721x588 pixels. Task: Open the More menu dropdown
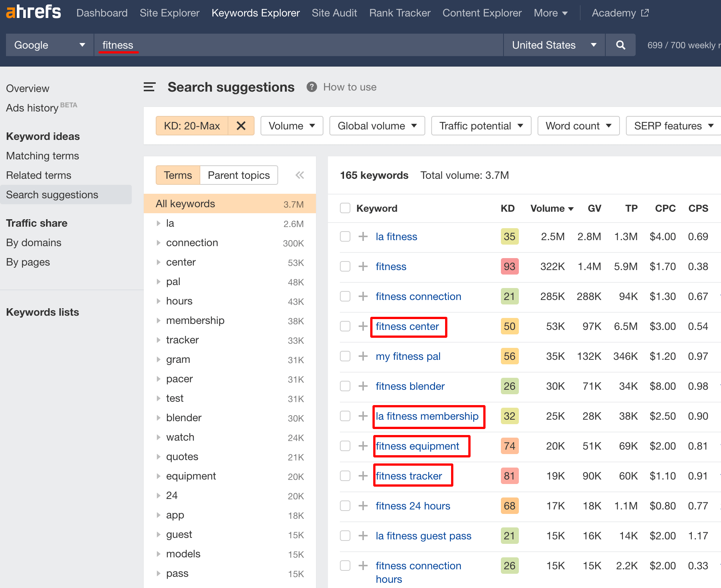[x=551, y=13]
